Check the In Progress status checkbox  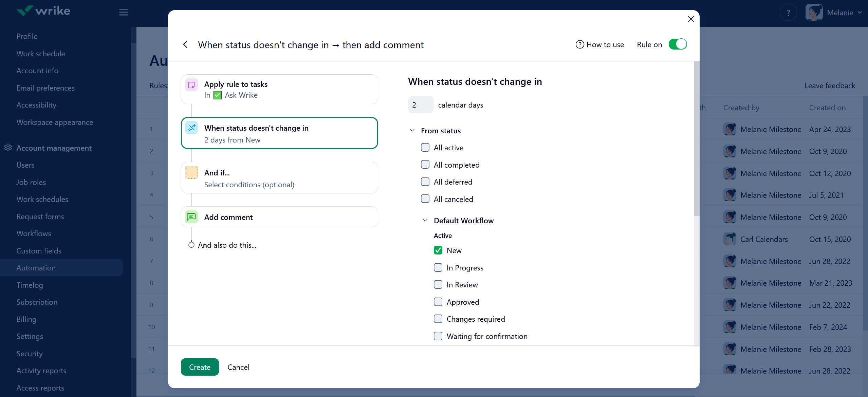coord(438,268)
